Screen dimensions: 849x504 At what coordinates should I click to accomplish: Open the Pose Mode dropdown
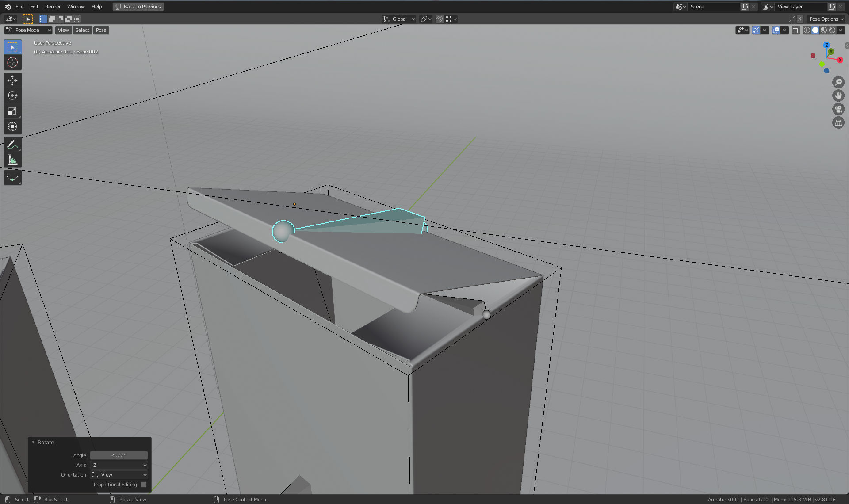[x=28, y=30]
